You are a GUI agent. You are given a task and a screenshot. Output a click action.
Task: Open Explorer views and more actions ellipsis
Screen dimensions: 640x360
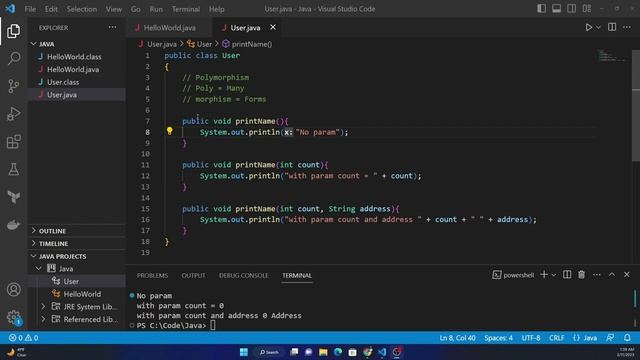click(x=112, y=27)
